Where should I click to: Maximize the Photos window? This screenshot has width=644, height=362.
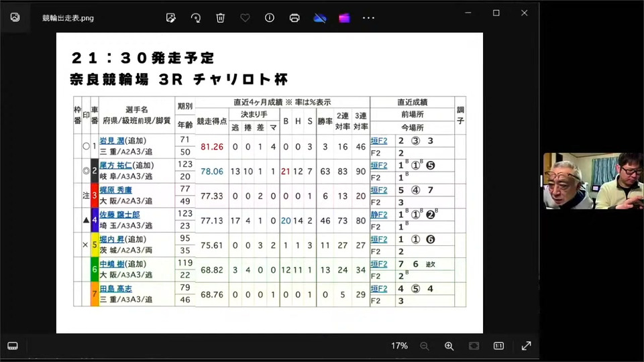496,13
